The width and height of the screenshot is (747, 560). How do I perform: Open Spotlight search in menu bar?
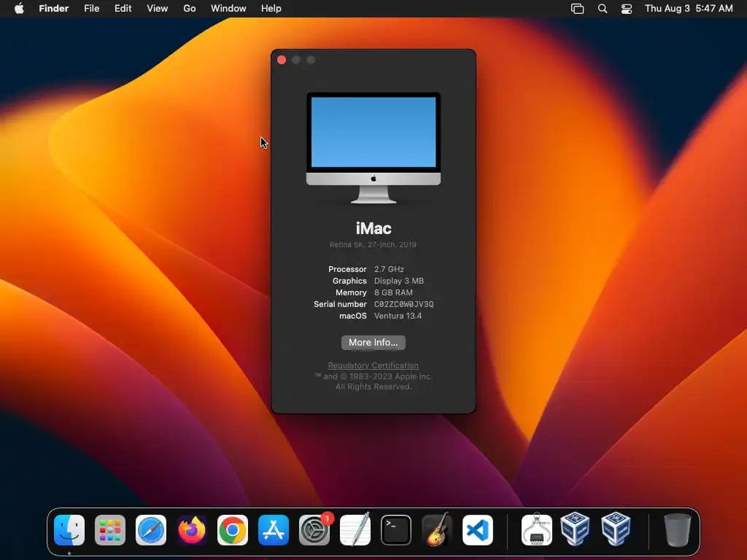[603, 9]
